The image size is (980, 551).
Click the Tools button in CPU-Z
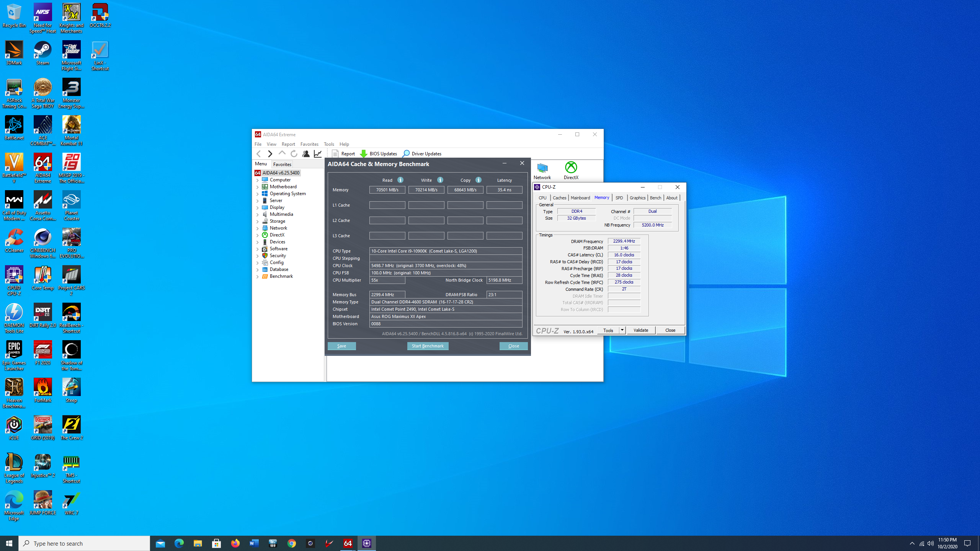(x=608, y=330)
